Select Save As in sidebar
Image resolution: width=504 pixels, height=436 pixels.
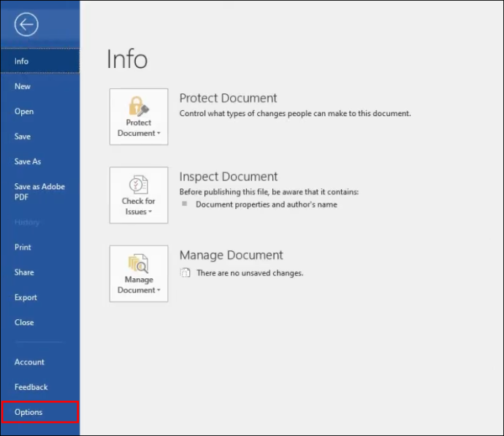[40, 161]
